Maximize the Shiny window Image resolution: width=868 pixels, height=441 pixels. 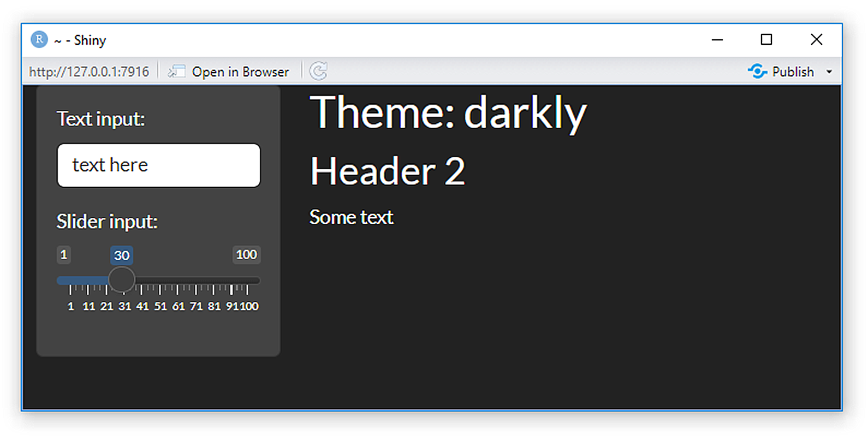point(766,39)
